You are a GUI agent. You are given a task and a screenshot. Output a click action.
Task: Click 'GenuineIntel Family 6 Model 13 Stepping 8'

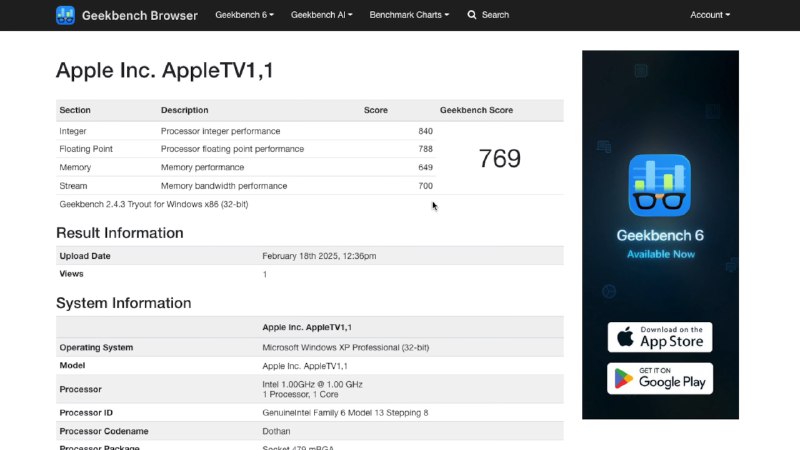(345, 412)
